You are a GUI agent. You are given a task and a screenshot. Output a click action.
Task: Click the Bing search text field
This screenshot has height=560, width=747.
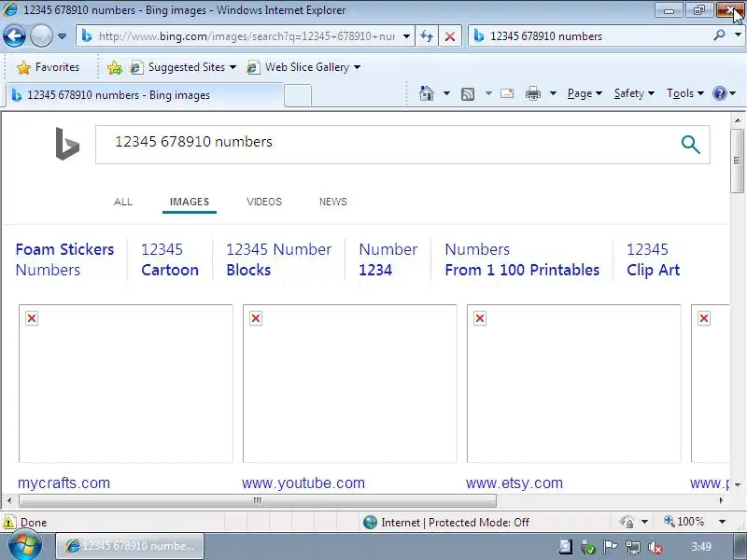pyautogui.click(x=386, y=145)
